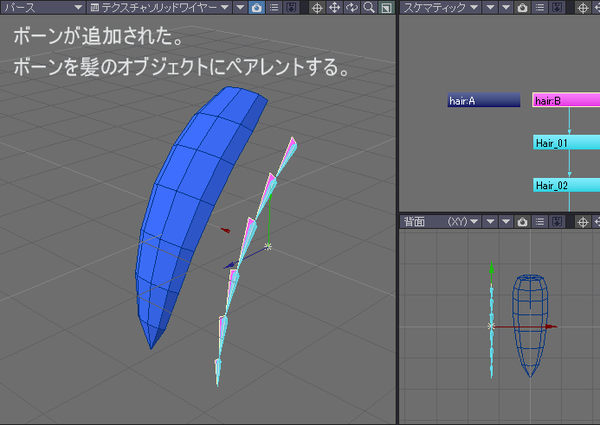Open the list options icon in perspective viewport
This screenshot has width=600, height=425.
click(274, 7)
